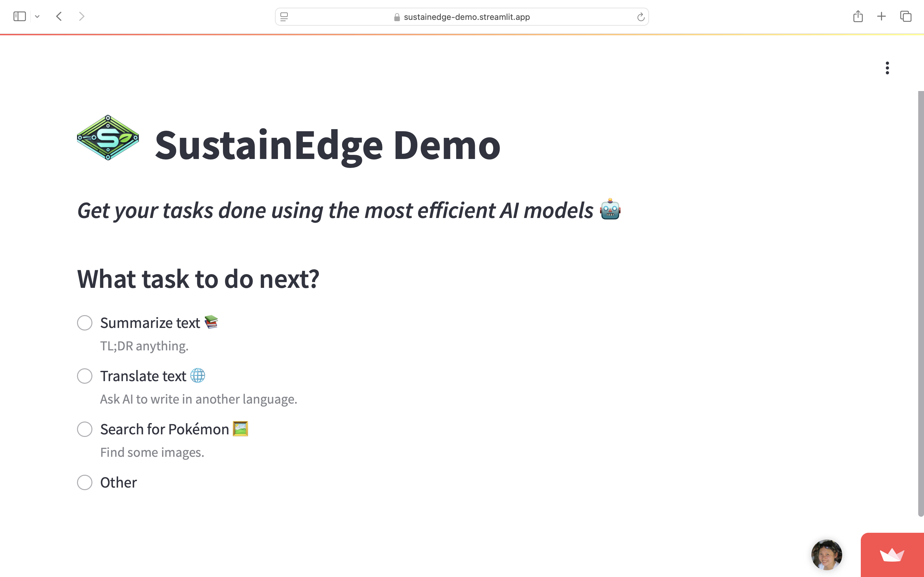
Task: Choose the Search for Pokémon option
Action: pyautogui.click(x=85, y=429)
